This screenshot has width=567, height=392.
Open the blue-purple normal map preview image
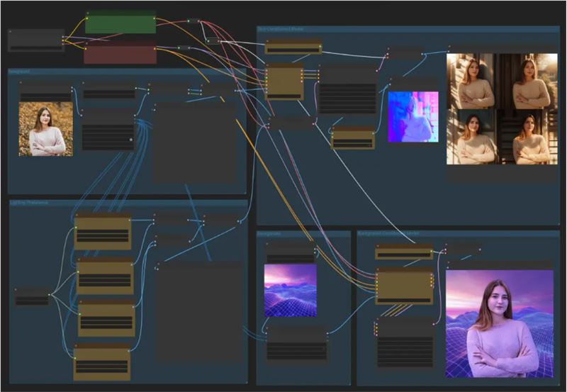412,116
